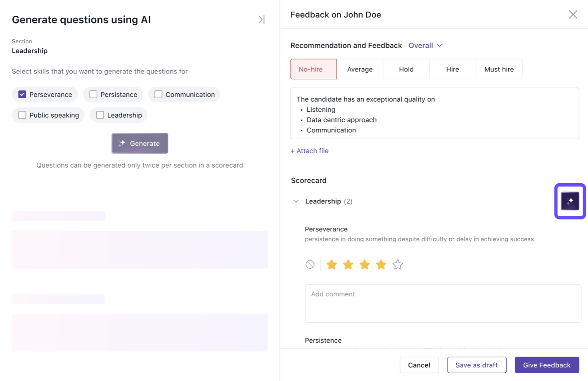Image resolution: width=588 pixels, height=381 pixels.
Task: Collapse the AI questions side panel
Action: coord(261,20)
